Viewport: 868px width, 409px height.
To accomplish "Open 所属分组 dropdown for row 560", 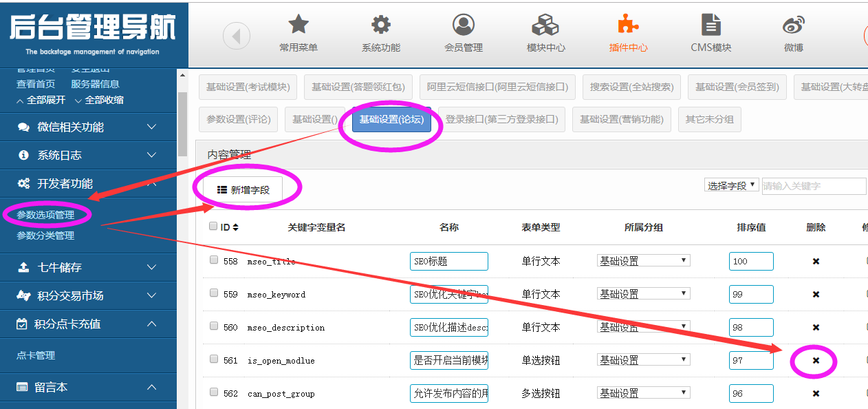I will [643, 327].
